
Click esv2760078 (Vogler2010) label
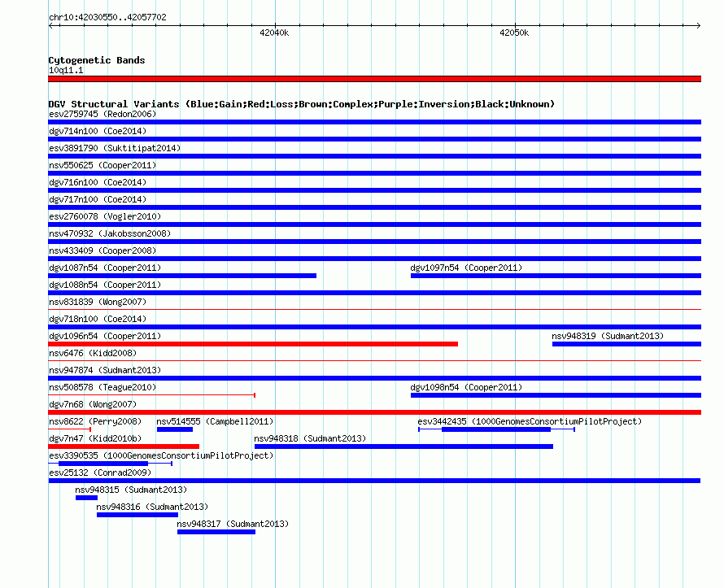[x=105, y=216]
